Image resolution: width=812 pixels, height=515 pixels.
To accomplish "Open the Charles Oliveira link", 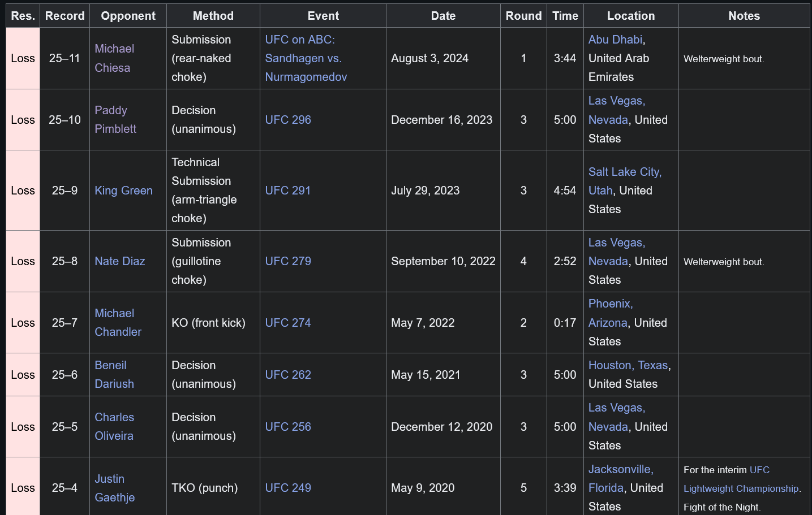I will coord(114,426).
